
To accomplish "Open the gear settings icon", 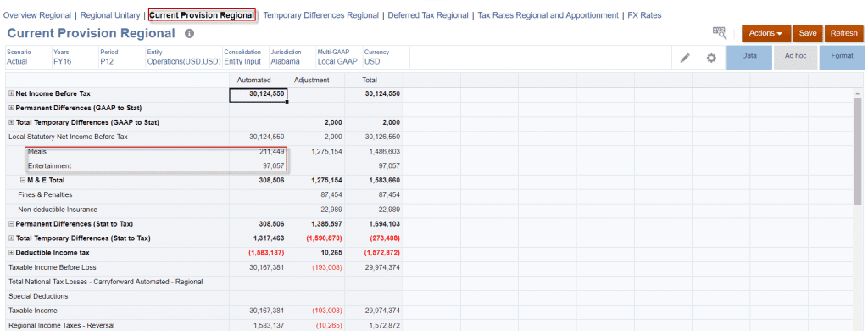I will (x=712, y=58).
